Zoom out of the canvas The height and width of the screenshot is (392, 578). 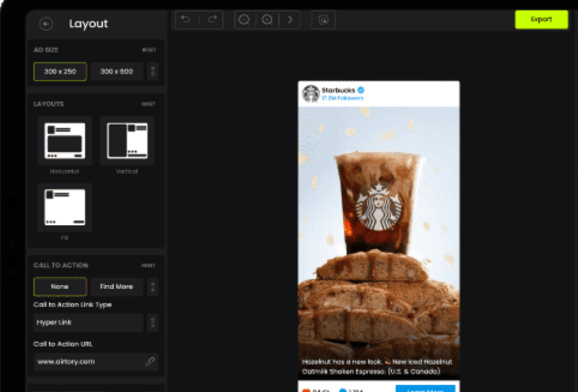(245, 20)
